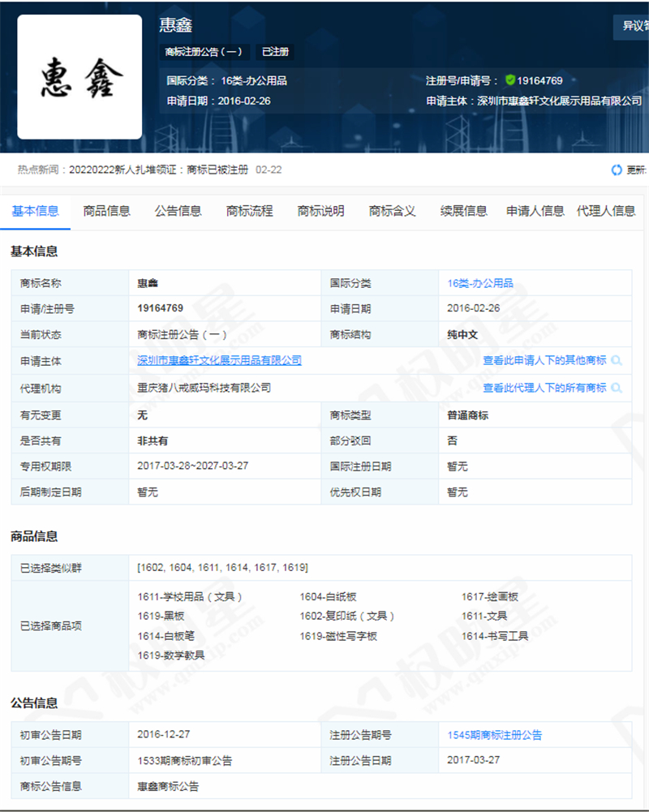Image resolution: width=649 pixels, height=812 pixels.
Task: Open 深圳市惠鑫轩文化展示用品有限公司 applicant link in table
Action: click(220, 360)
